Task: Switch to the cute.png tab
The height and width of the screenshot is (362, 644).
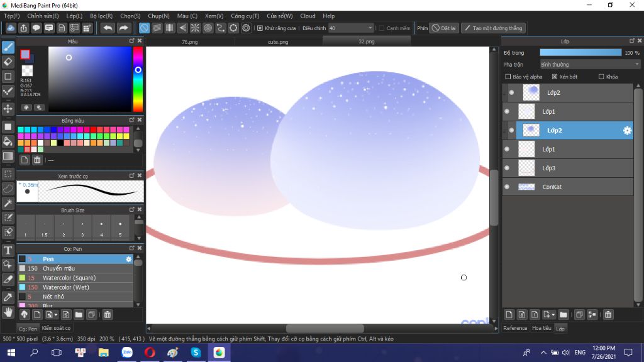Action: coord(278,42)
